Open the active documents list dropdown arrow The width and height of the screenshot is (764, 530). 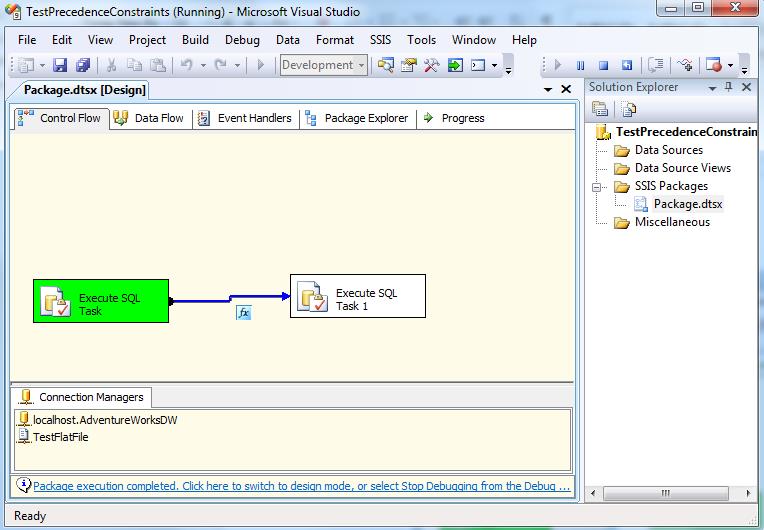pyautogui.click(x=547, y=90)
